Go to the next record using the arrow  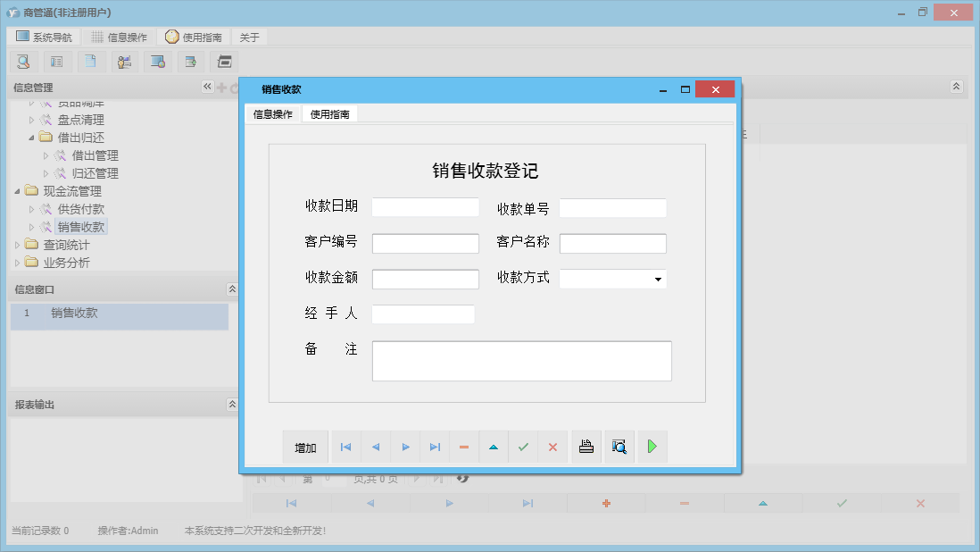404,447
